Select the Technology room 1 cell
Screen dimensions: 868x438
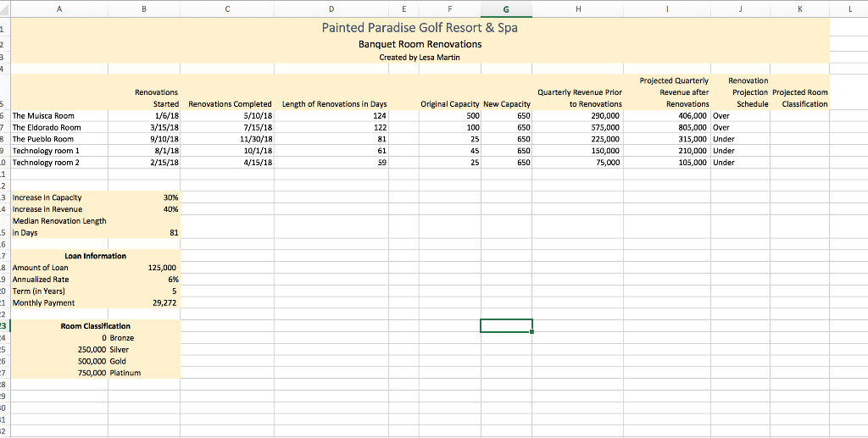point(59,151)
